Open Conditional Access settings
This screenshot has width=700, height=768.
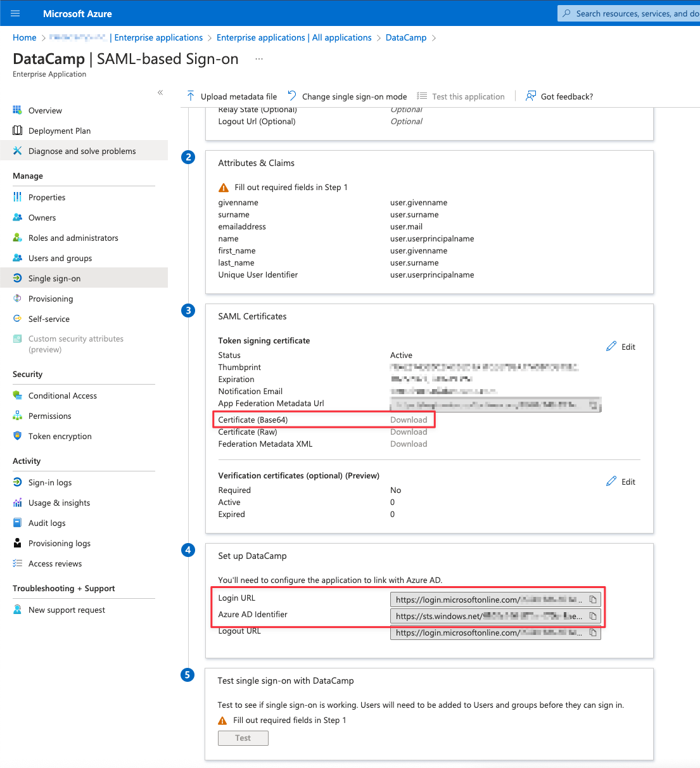coord(63,395)
